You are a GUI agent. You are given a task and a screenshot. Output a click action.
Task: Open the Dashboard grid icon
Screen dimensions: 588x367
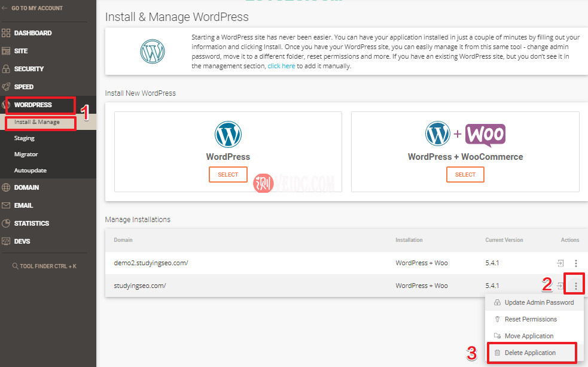(x=6, y=33)
